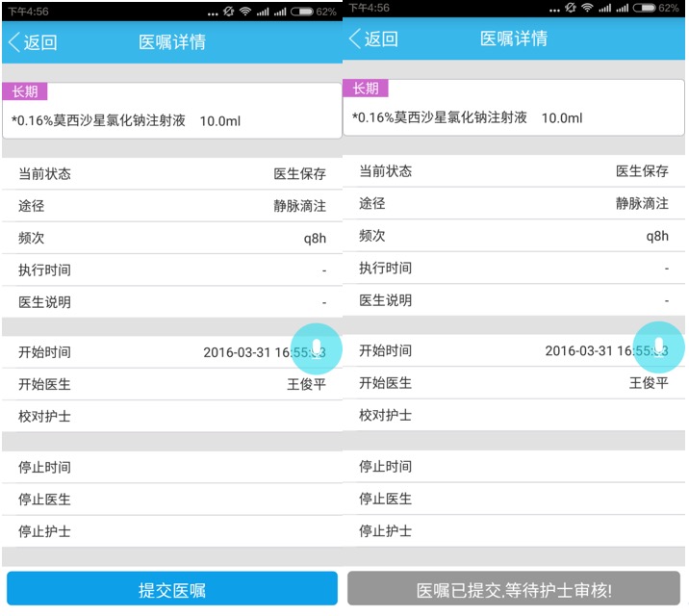Tap the back chevron on the right screen
Viewport: 689px width, 616px height.
coord(355,38)
